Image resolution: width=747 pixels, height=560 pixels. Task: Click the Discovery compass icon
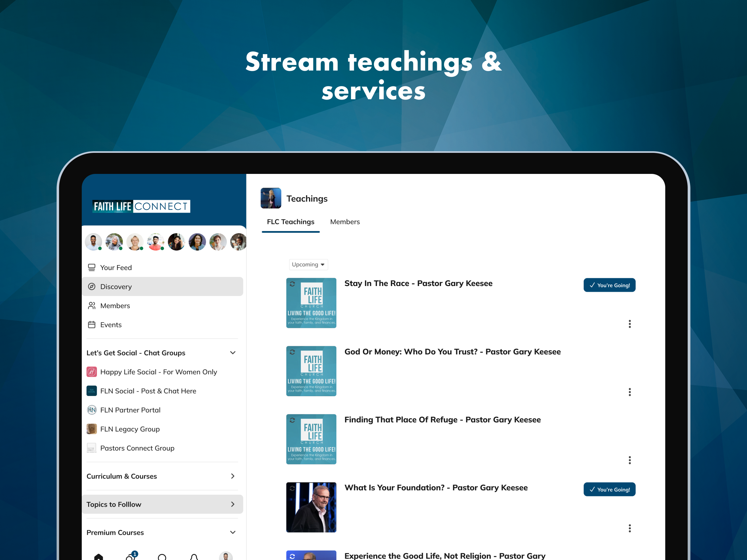click(92, 286)
